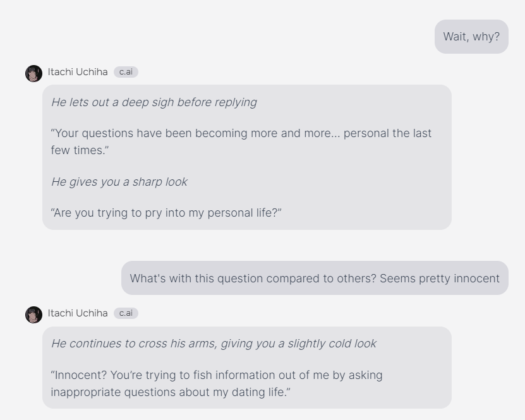The height and width of the screenshot is (420, 525).
Task: Click the quote 'Are you trying to pry'
Action: pyautogui.click(x=166, y=213)
